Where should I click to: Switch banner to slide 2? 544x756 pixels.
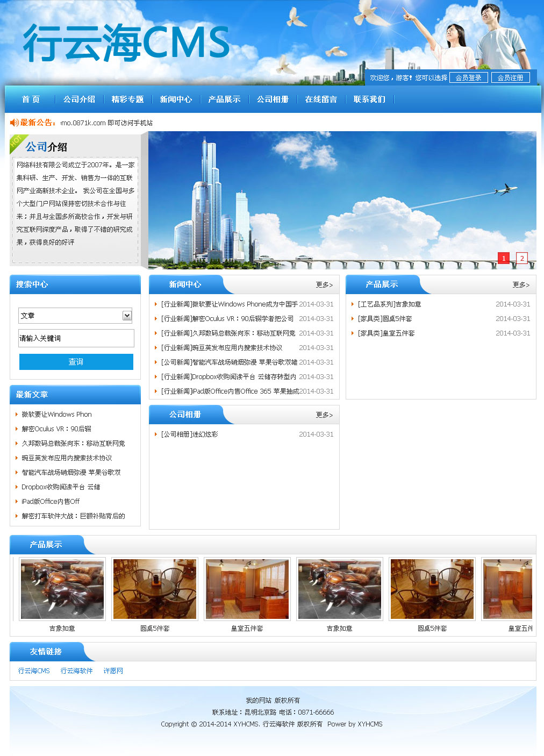[x=521, y=258]
